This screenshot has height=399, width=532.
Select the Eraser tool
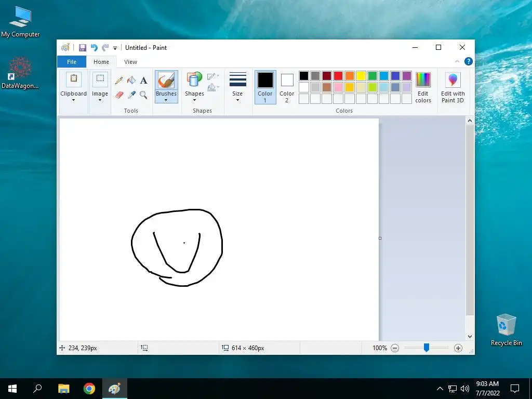pyautogui.click(x=119, y=95)
